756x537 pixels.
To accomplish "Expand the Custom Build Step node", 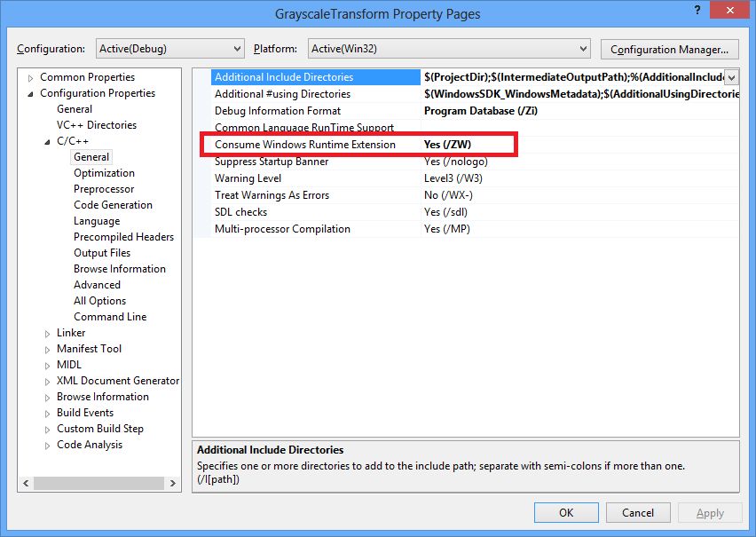I will pyautogui.click(x=47, y=430).
